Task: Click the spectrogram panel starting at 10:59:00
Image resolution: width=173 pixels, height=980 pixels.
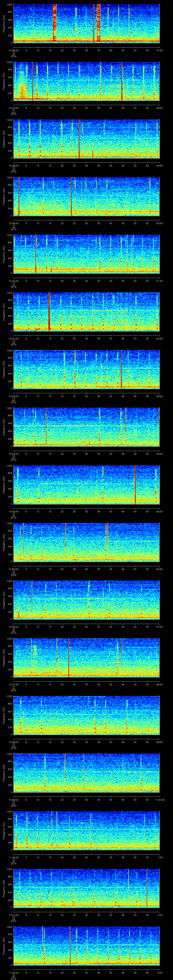Action: point(87,773)
